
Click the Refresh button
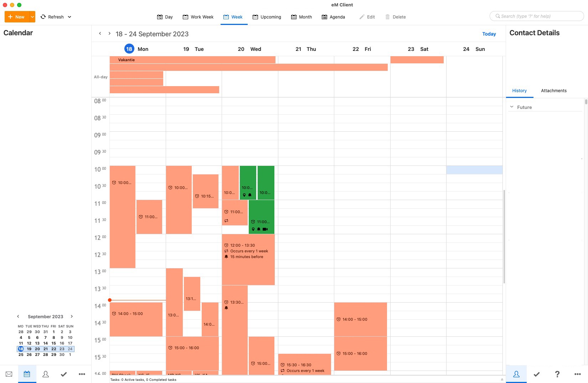52,17
